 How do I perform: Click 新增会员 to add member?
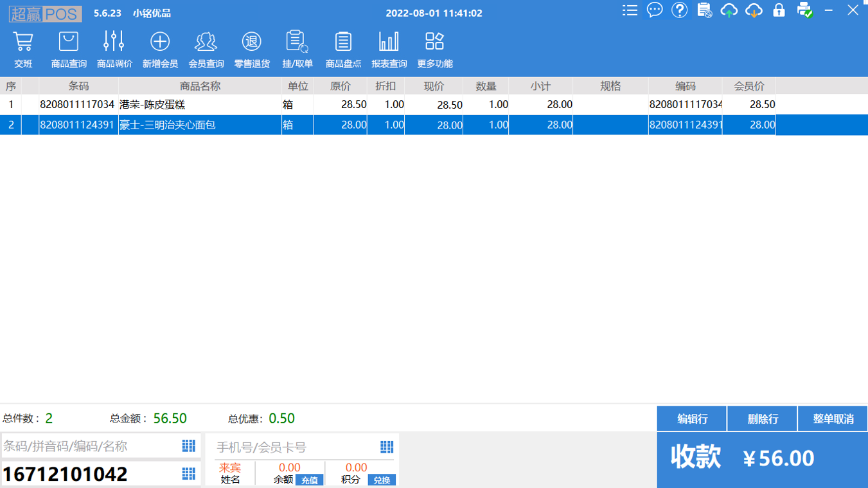[x=160, y=50]
